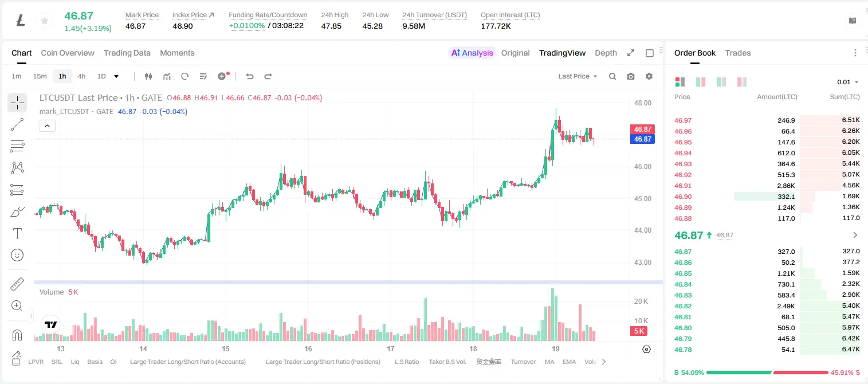Switch to the Coin Overview tab
The image size is (868, 384).
tap(68, 53)
